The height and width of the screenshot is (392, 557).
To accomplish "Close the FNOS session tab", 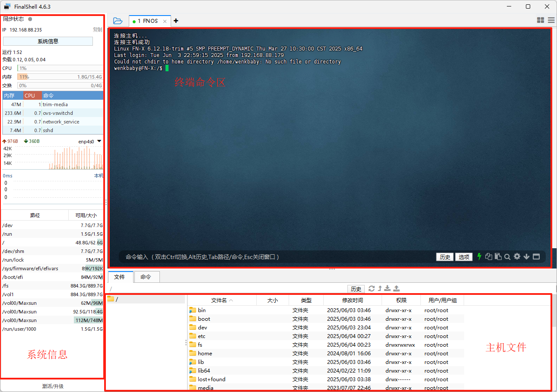I will click(165, 21).
